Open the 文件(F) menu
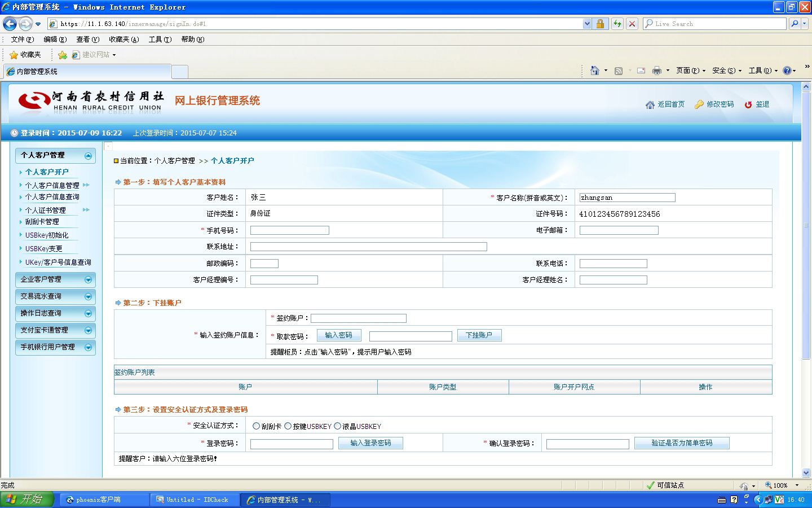The width and height of the screenshot is (812, 508). click(x=23, y=40)
